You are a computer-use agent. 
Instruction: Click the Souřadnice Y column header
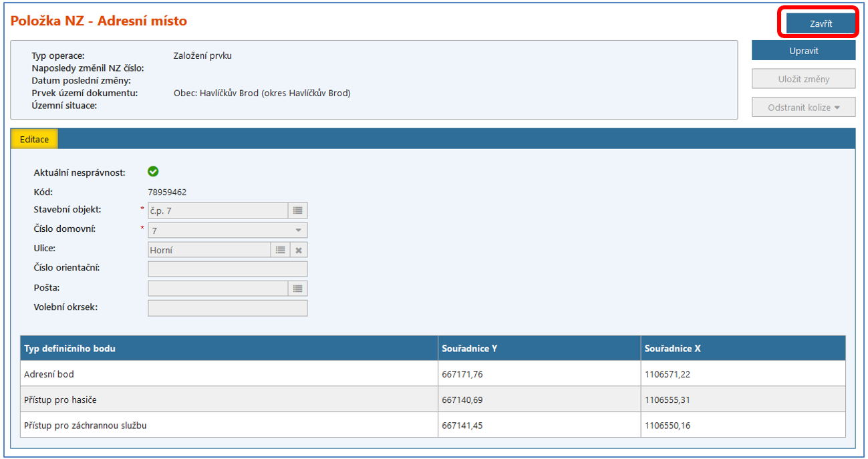click(538, 349)
